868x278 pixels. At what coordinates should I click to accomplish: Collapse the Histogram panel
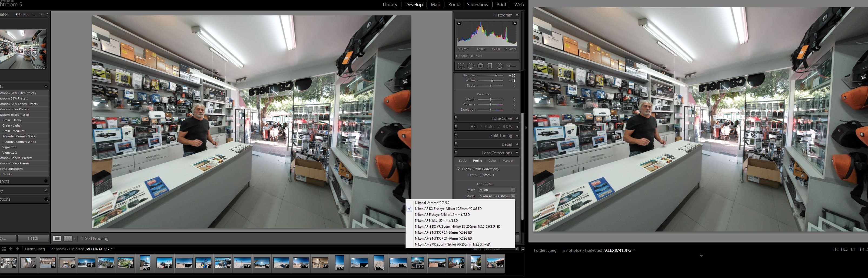(517, 15)
